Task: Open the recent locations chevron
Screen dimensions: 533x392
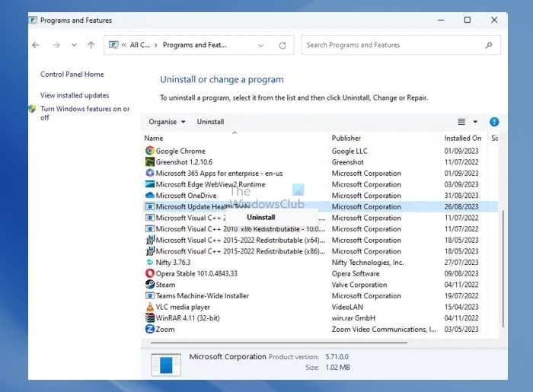Action: tap(74, 45)
